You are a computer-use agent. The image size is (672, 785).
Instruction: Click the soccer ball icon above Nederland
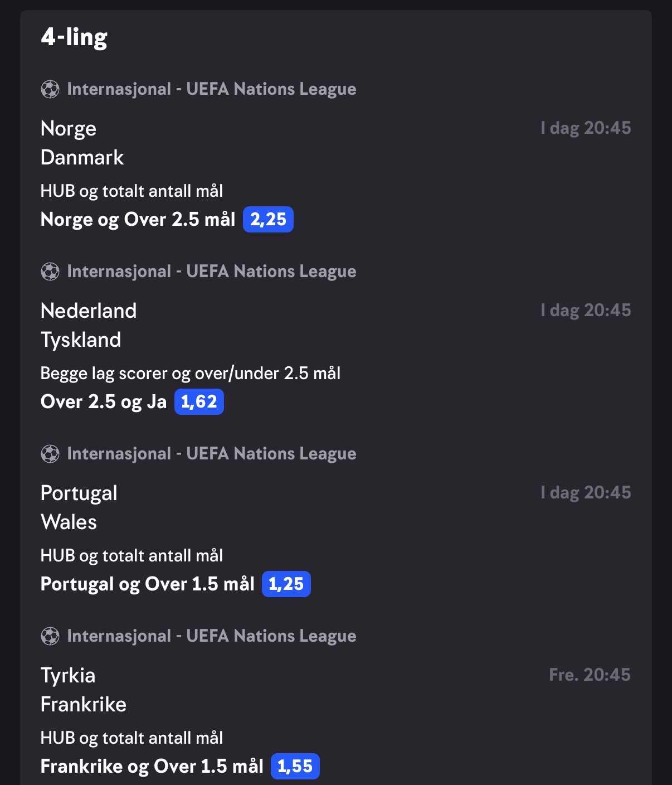click(x=50, y=272)
